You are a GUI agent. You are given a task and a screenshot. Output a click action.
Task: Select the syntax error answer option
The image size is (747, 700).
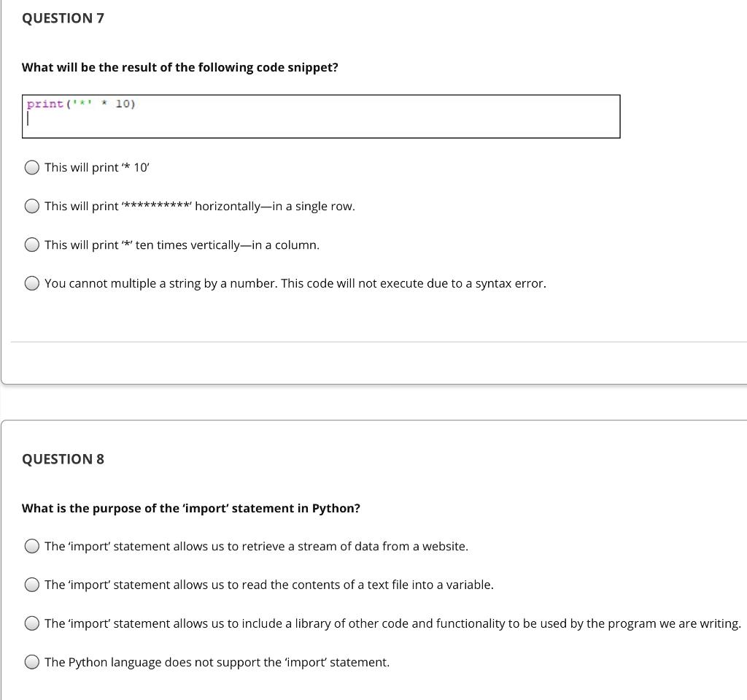[x=32, y=282]
